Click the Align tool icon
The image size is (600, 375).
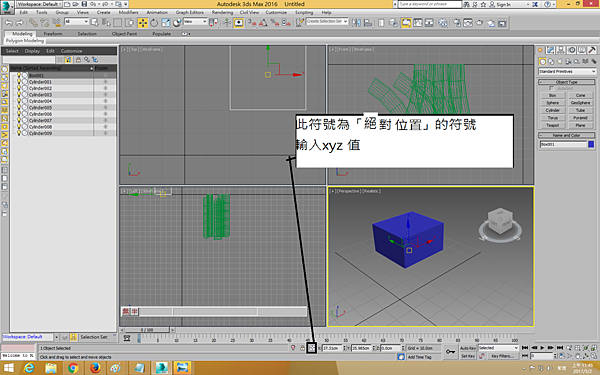pos(368,23)
